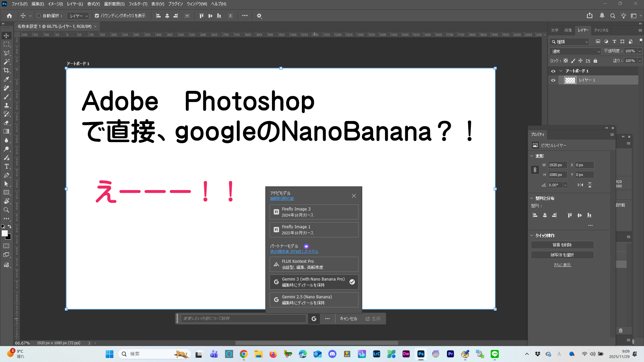Hide レイヤー 1 using its eye icon

pyautogui.click(x=553, y=80)
